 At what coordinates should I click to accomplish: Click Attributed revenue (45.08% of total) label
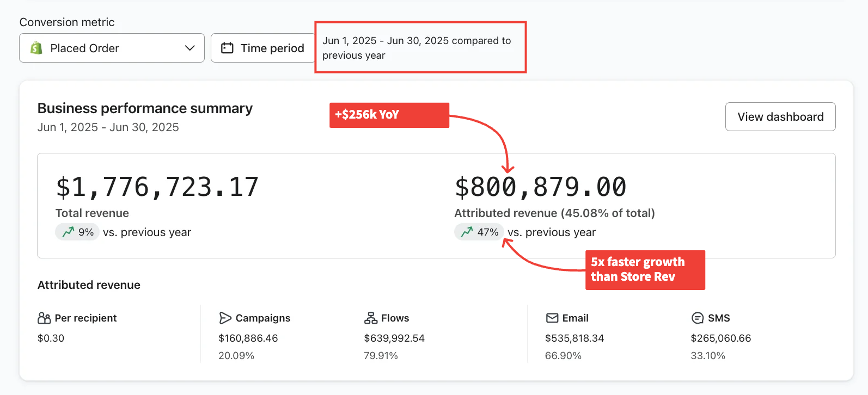click(x=554, y=213)
